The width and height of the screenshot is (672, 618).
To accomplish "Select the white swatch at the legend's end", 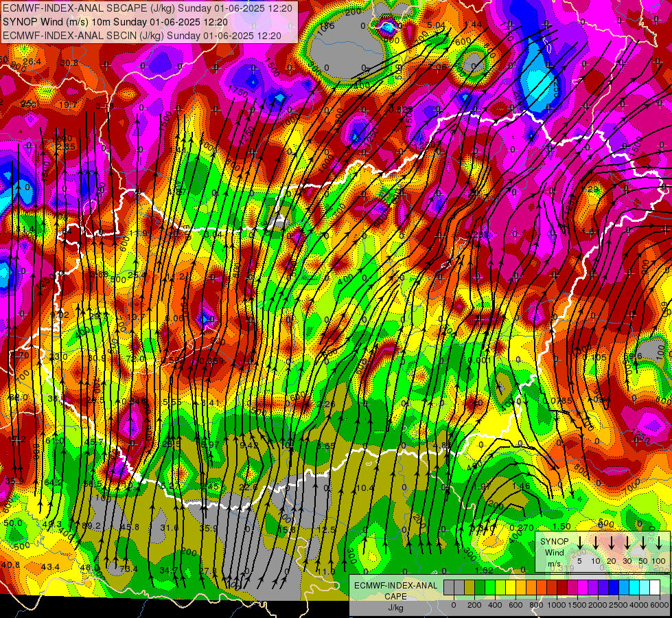I will [654, 588].
